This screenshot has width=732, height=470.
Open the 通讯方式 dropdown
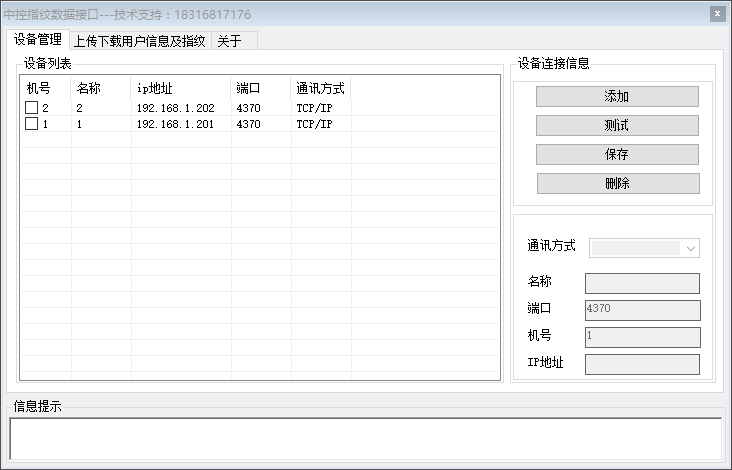point(644,248)
